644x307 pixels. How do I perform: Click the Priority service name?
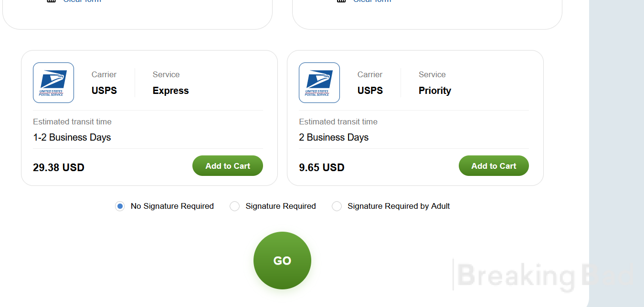[435, 91]
